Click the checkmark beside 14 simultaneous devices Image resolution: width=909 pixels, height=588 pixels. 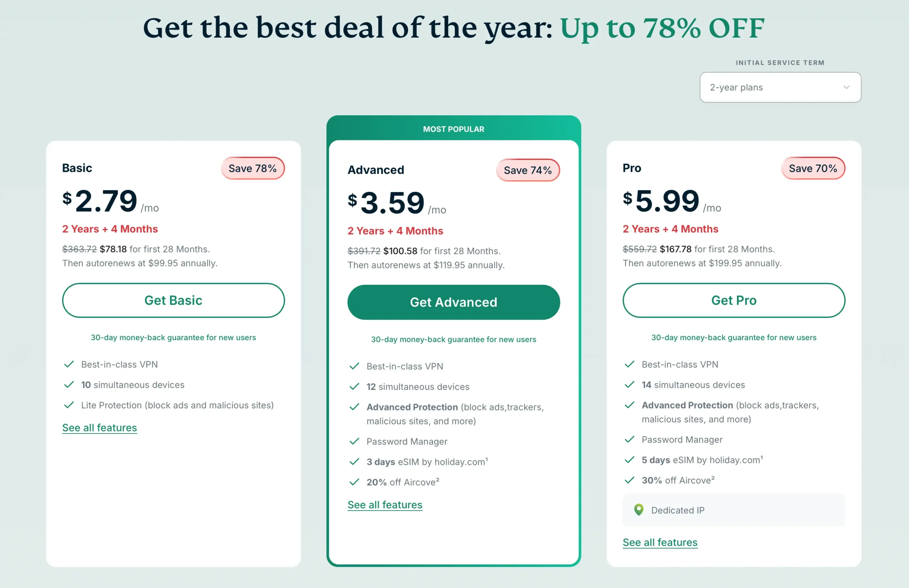tap(629, 385)
